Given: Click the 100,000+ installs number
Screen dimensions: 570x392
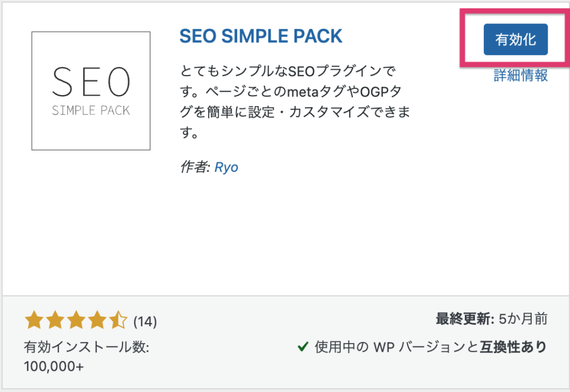Looking at the screenshot, I should [x=54, y=366].
